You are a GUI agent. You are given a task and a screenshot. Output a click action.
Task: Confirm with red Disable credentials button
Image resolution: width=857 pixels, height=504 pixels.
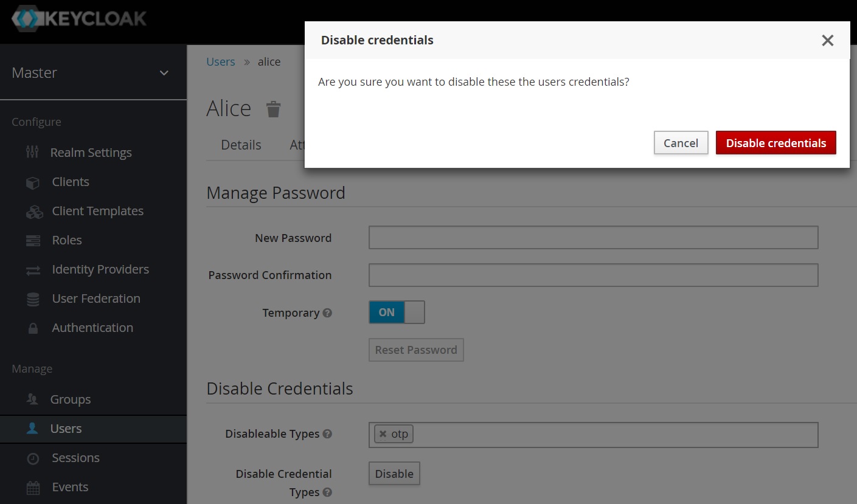pyautogui.click(x=775, y=143)
